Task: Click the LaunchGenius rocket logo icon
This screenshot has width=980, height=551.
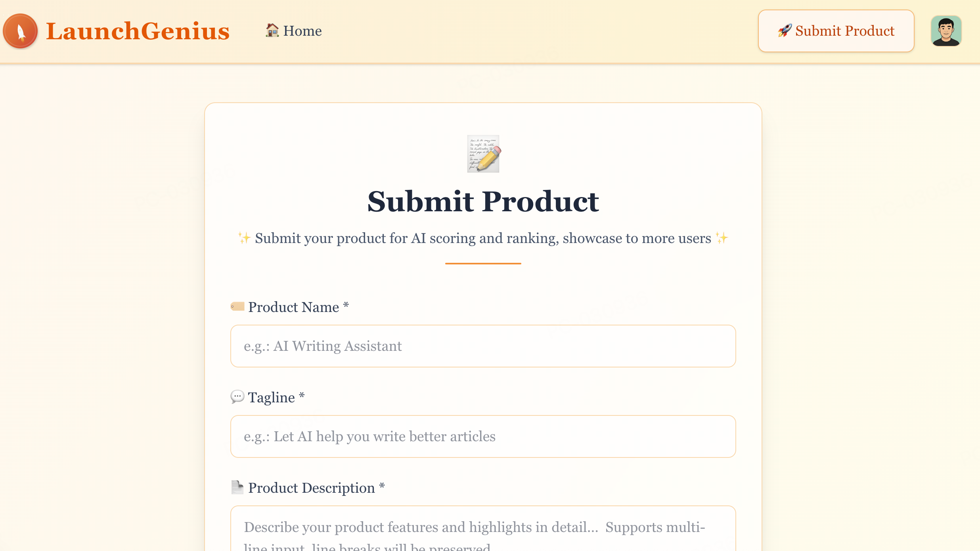Action: [x=20, y=31]
